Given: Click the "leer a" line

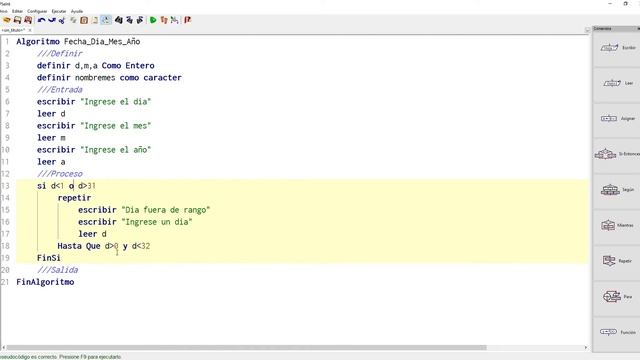Looking at the screenshot, I should [51, 162].
